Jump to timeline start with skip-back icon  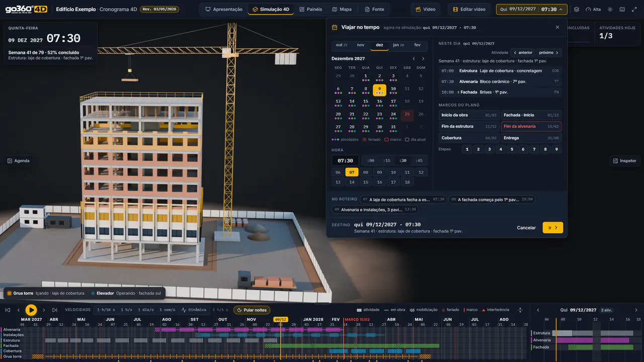8,310
